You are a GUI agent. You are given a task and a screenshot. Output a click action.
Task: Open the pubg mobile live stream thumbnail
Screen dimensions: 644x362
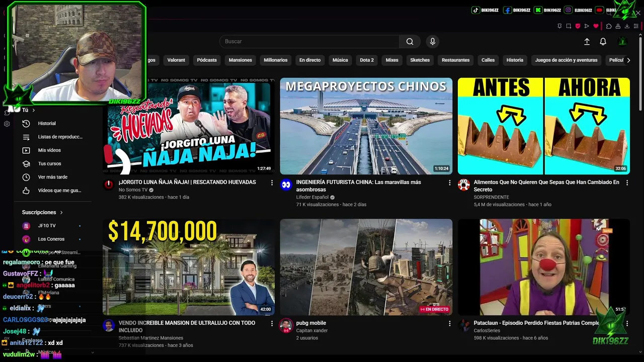point(366,267)
